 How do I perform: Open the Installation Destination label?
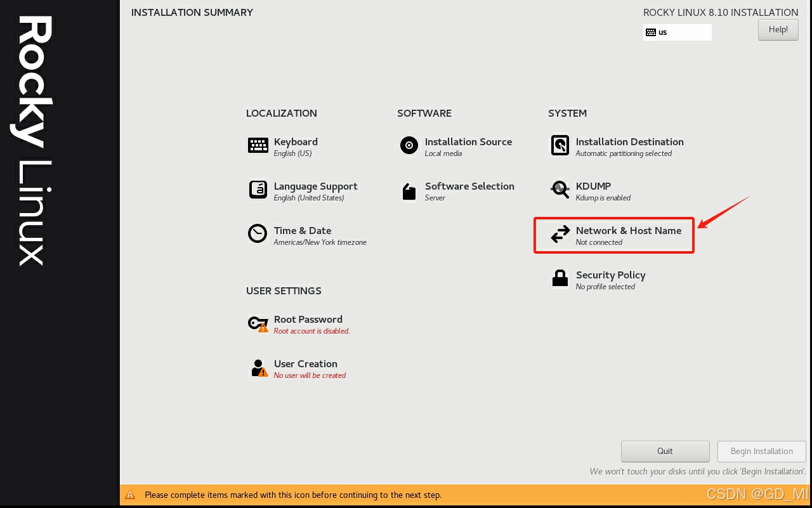[630, 141]
